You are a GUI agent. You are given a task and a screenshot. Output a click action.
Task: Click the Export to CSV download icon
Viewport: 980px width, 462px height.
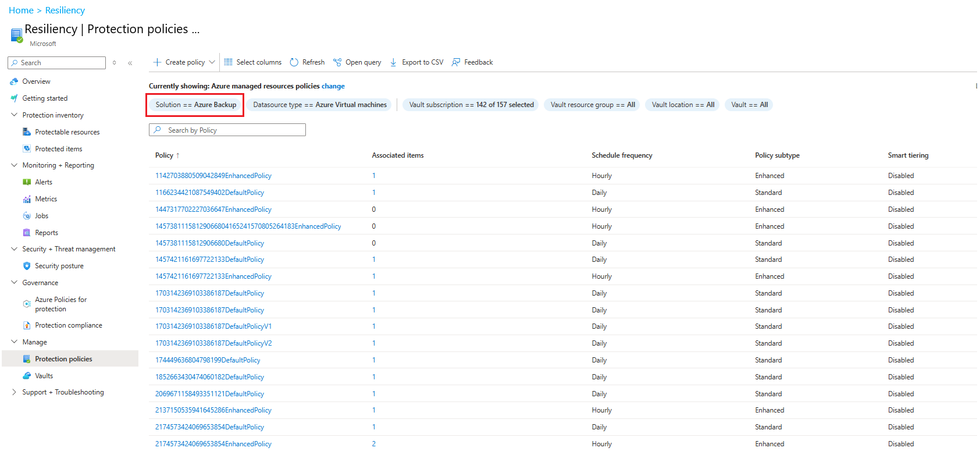coord(394,62)
